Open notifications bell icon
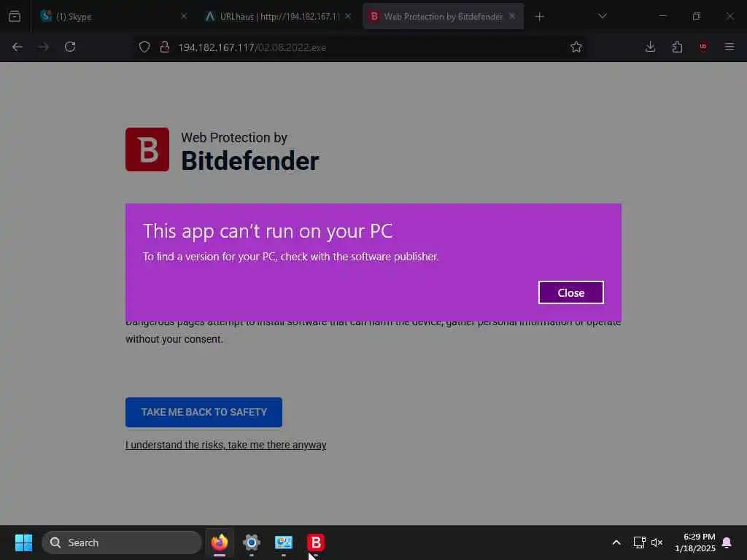 click(x=727, y=542)
